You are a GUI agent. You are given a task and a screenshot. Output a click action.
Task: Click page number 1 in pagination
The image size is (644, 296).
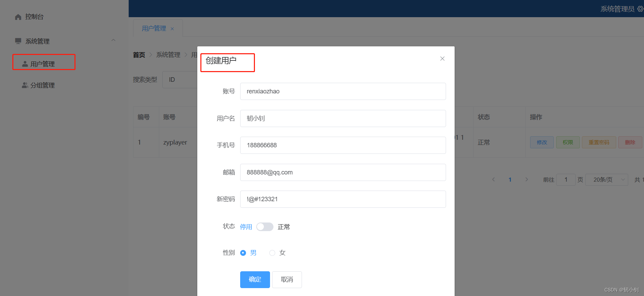(x=510, y=180)
